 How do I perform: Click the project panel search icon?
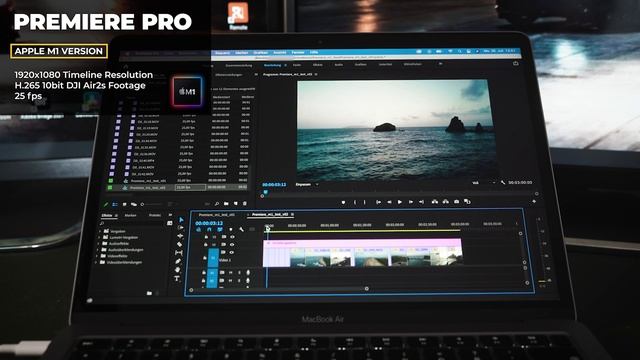tap(217, 203)
